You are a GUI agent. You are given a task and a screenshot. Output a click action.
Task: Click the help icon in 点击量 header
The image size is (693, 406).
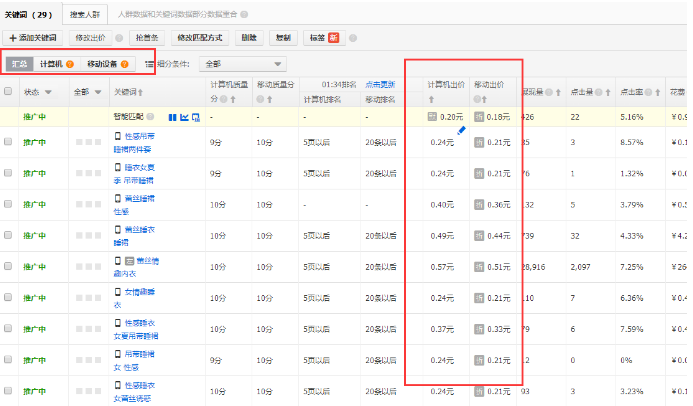(598, 92)
